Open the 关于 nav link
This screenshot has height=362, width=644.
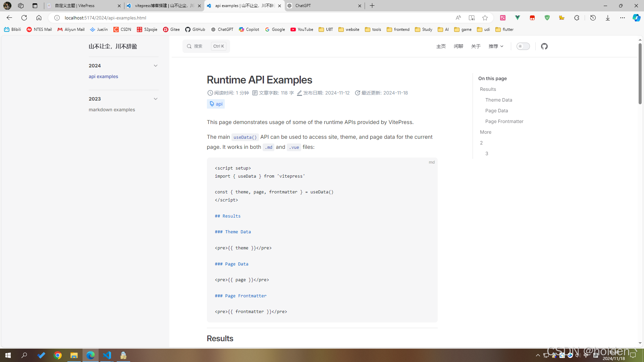pyautogui.click(x=476, y=46)
